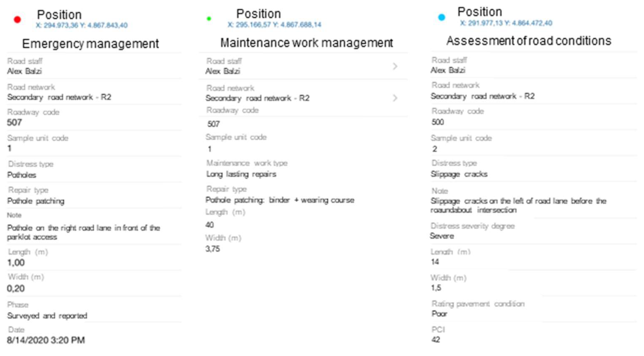Click the Severe distress severity value
The image size is (644, 356).
442,236
